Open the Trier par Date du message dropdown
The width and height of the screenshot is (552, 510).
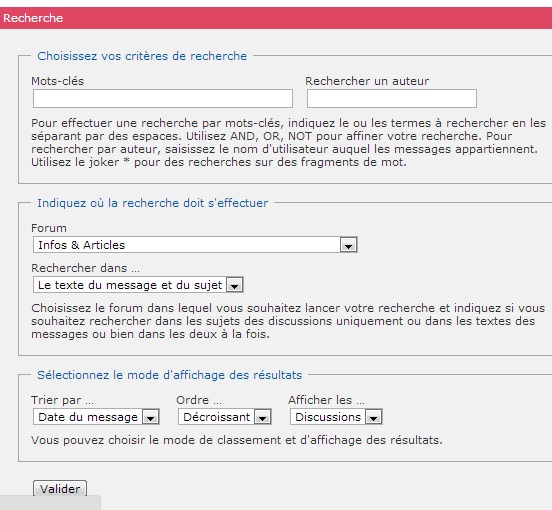tap(96, 417)
